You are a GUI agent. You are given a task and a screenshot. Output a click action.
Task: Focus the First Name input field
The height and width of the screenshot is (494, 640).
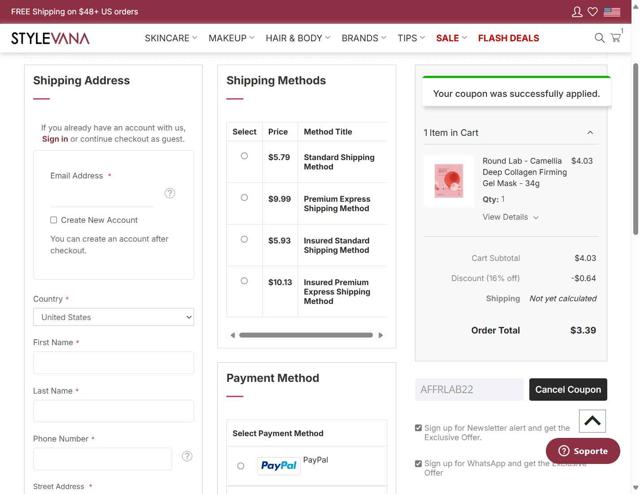click(x=113, y=363)
